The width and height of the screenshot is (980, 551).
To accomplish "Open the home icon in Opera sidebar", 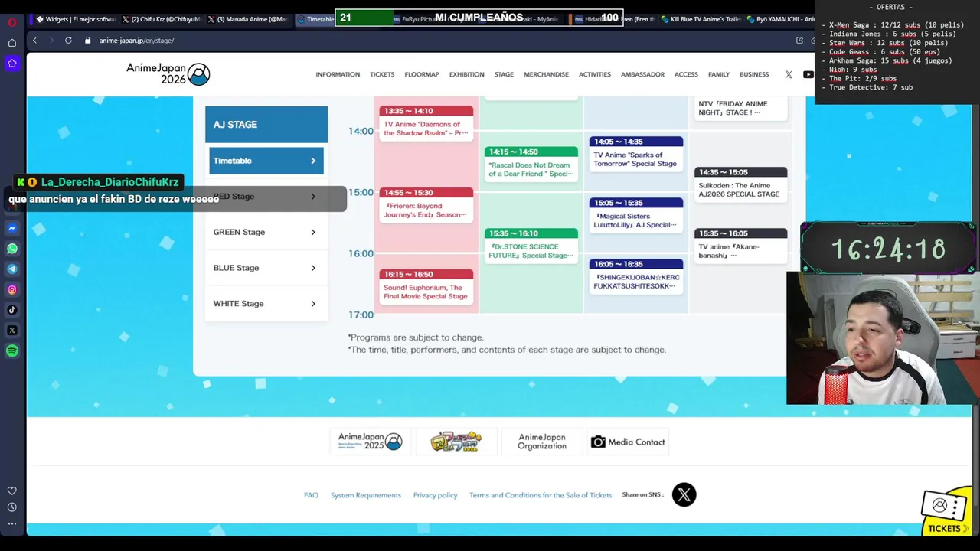I will point(12,43).
